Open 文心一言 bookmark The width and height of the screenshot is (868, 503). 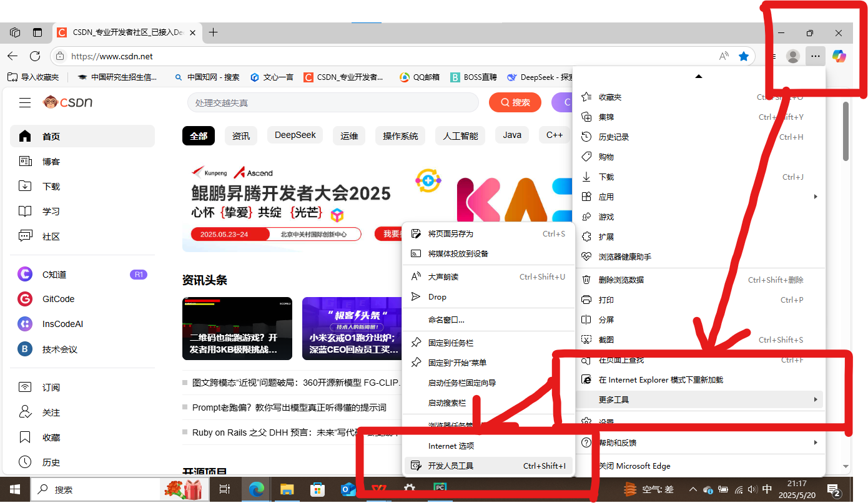272,77
